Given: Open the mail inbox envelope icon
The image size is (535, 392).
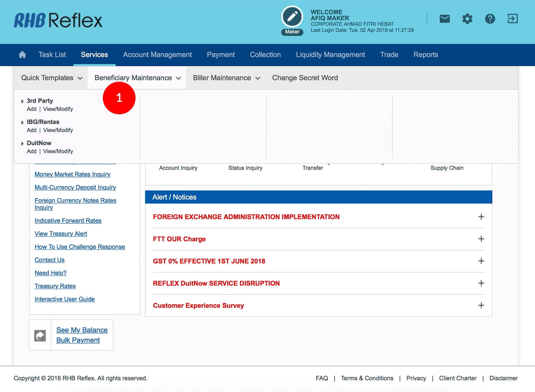Looking at the screenshot, I should coord(444,19).
